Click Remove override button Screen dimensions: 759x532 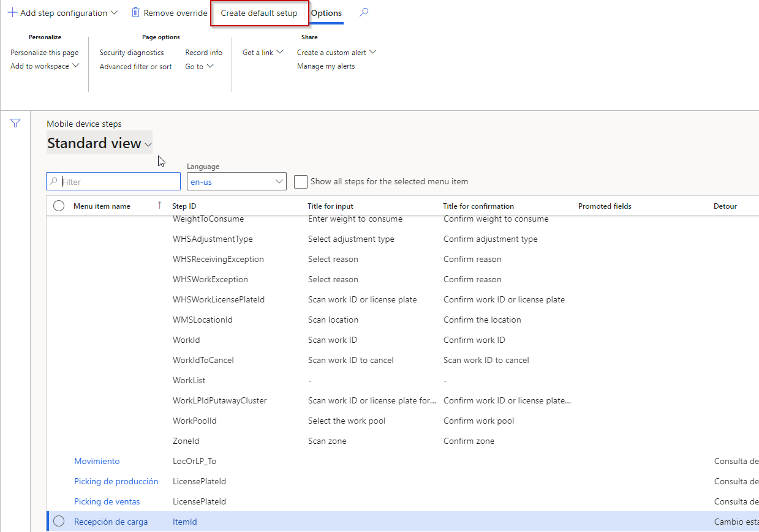[x=170, y=13]
